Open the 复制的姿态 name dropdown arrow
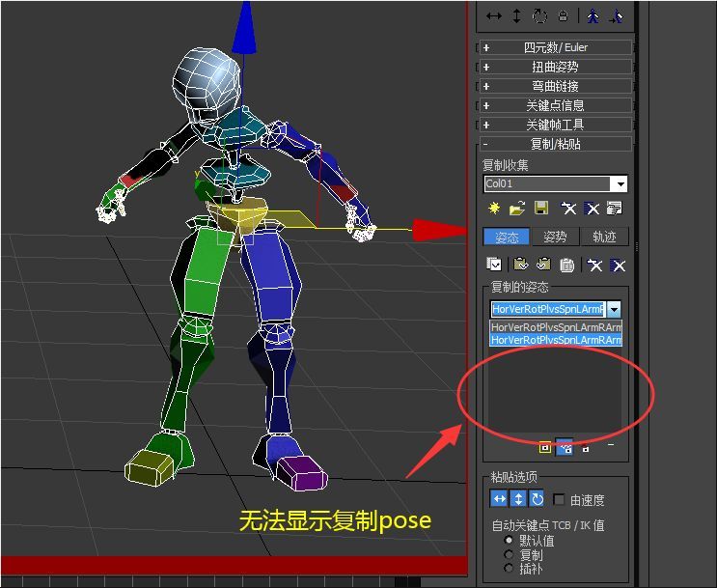This screenshot has height=588, width=717. click(x=614, y=309)
